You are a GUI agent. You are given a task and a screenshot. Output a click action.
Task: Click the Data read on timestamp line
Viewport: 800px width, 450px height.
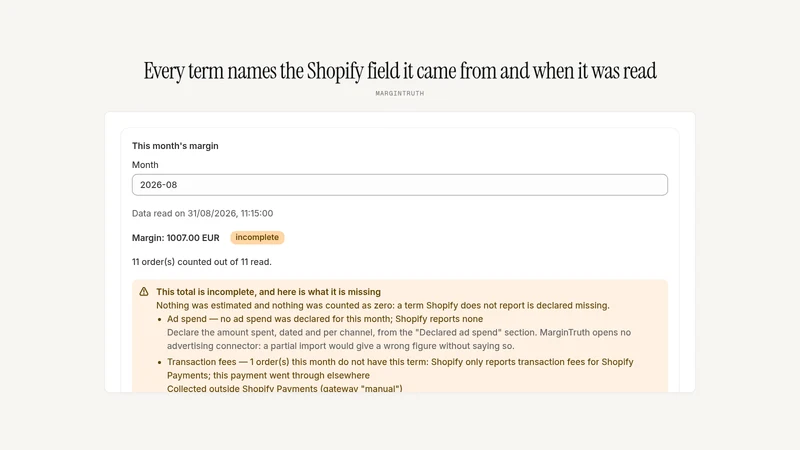pyautogui.click(x=203, y=213)
